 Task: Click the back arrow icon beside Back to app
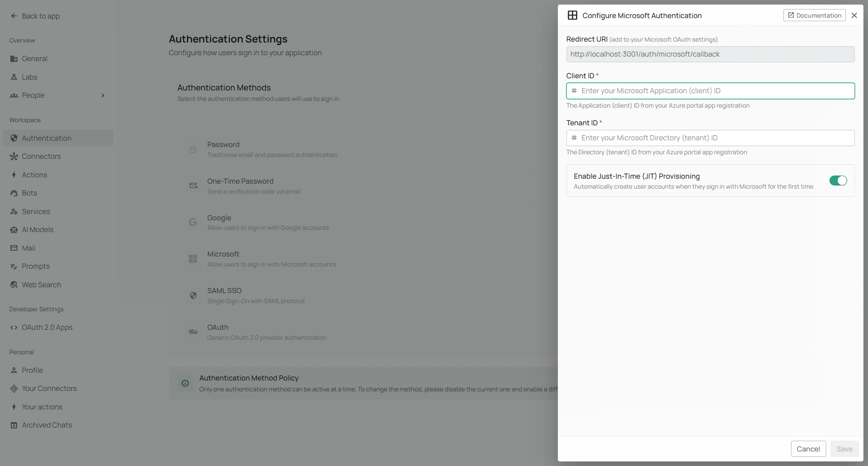click(x=14, y=16)
